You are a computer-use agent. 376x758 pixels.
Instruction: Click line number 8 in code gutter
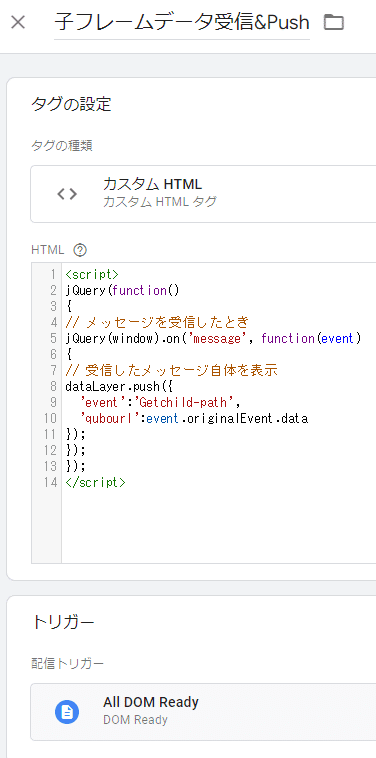53,387
